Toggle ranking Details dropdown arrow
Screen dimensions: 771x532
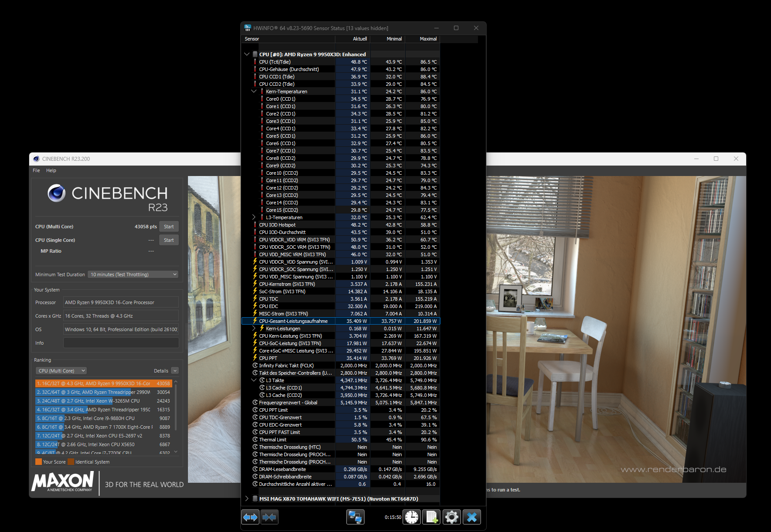(x=175, y=371)
